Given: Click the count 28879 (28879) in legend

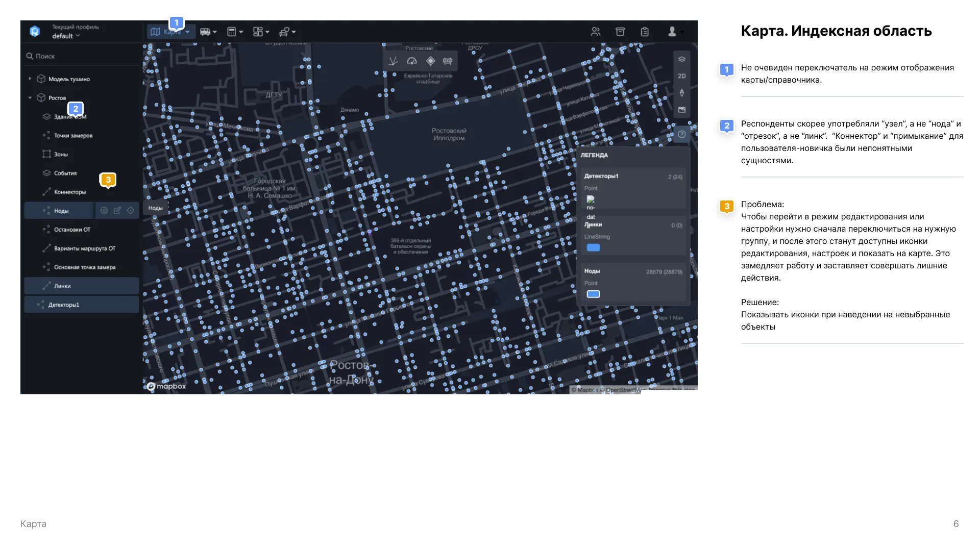Looking at the screenshot, I should click(664, 272).
